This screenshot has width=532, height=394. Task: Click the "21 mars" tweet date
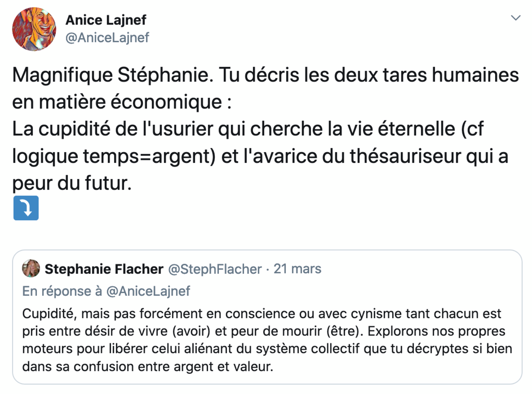[x=297, y=269]
